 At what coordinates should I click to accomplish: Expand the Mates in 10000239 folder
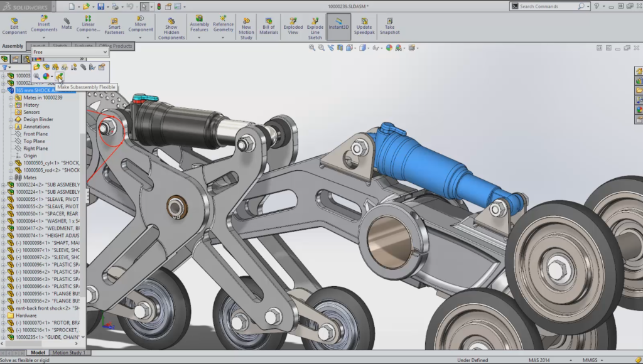click(x=11, y=97)
